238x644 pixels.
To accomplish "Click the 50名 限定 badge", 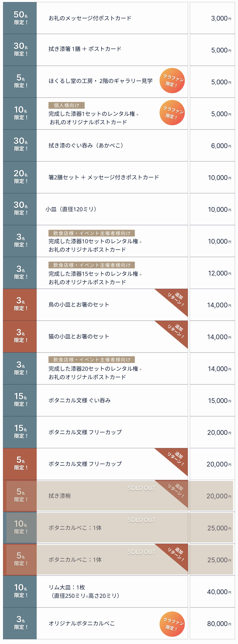I will pyautogui.click(x=20, y=18).
